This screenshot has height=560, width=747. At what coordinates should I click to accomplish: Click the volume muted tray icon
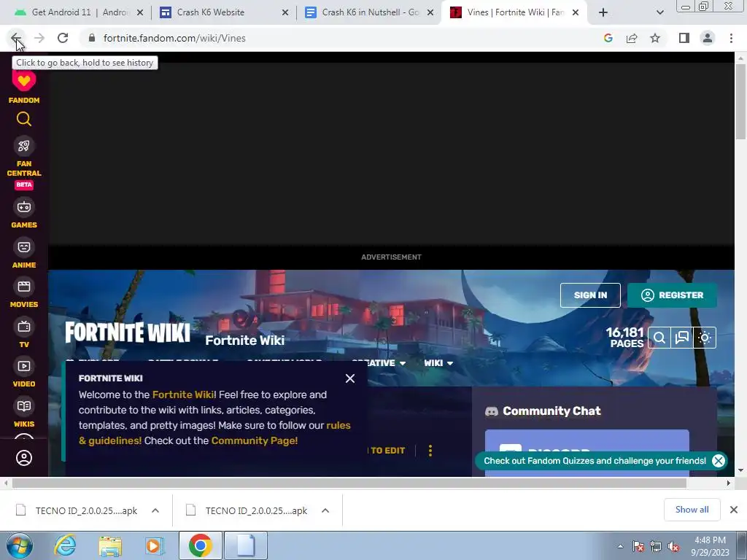click(x=673, y=547)
